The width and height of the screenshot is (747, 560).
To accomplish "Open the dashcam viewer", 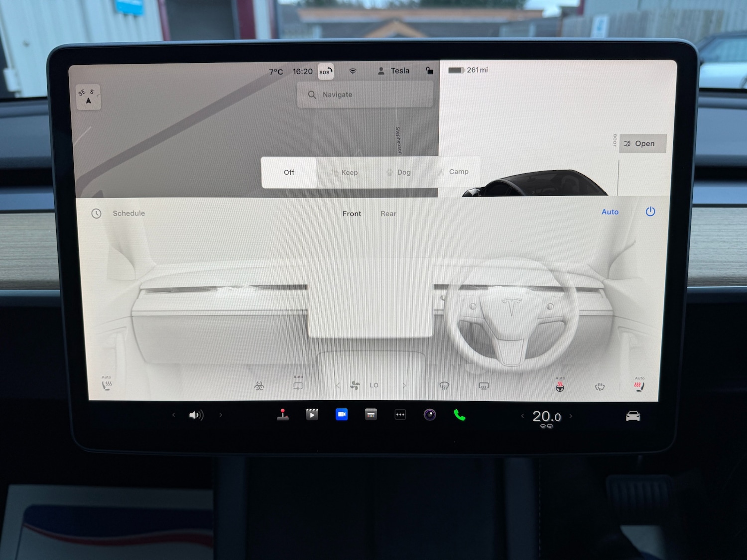I will click(342, 414).
